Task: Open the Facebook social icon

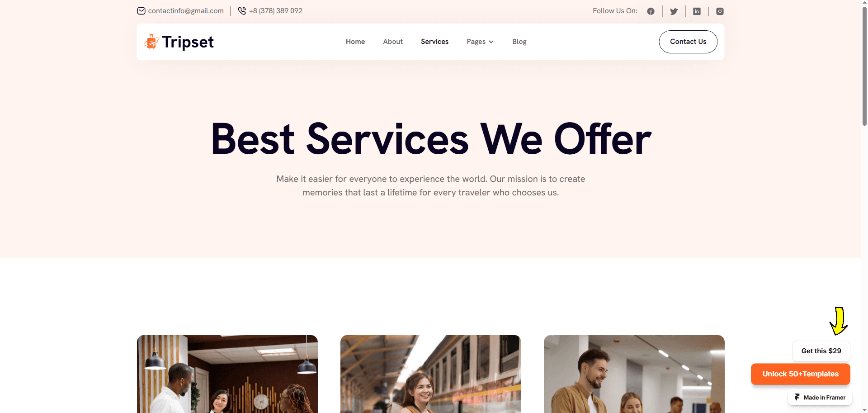Action: 651,11
